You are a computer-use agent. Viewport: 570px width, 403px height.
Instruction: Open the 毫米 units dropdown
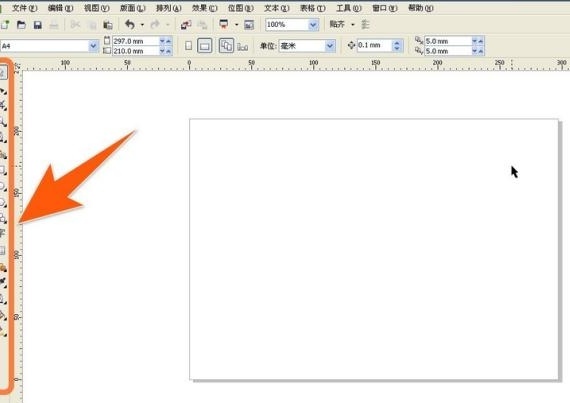(330, 46)
